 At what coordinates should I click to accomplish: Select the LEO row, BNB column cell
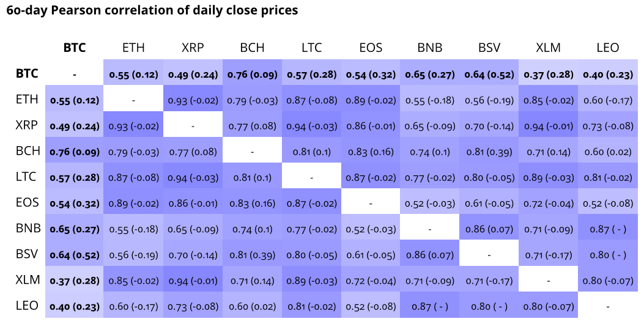429,306
